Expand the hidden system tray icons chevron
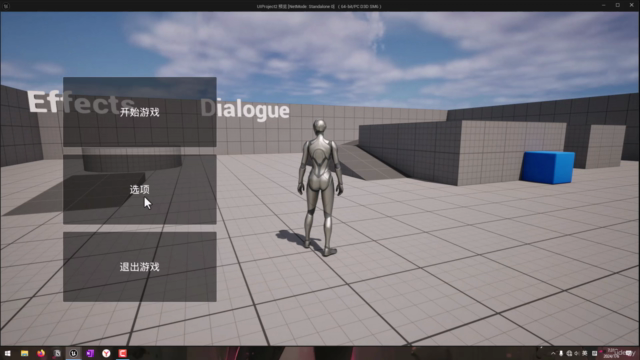This screenshot has height=360, width=640. click(x=553, y=353)
